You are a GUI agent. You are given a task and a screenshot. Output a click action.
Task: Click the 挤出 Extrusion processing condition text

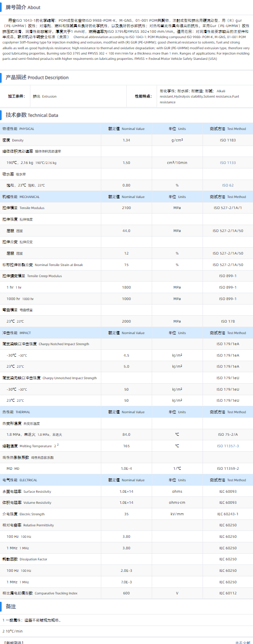tap(45, 96)
